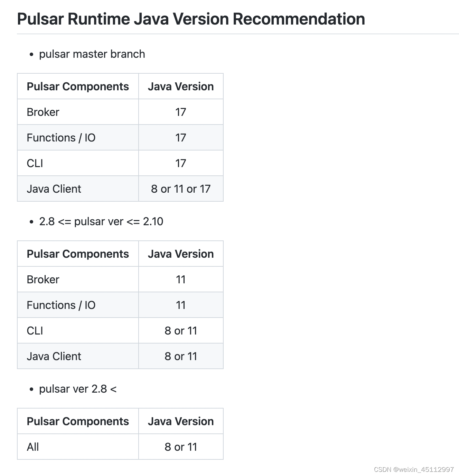
Task: Click the CSDN @weixin_45112997 watermark
Action: (414, 469)
